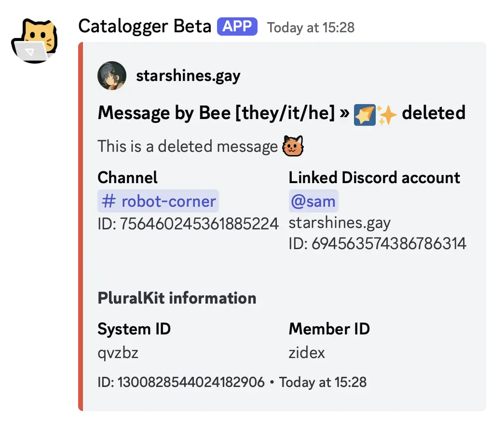
Task: Click the message timestamp Today at 15:28
Action: click(311, 27)
